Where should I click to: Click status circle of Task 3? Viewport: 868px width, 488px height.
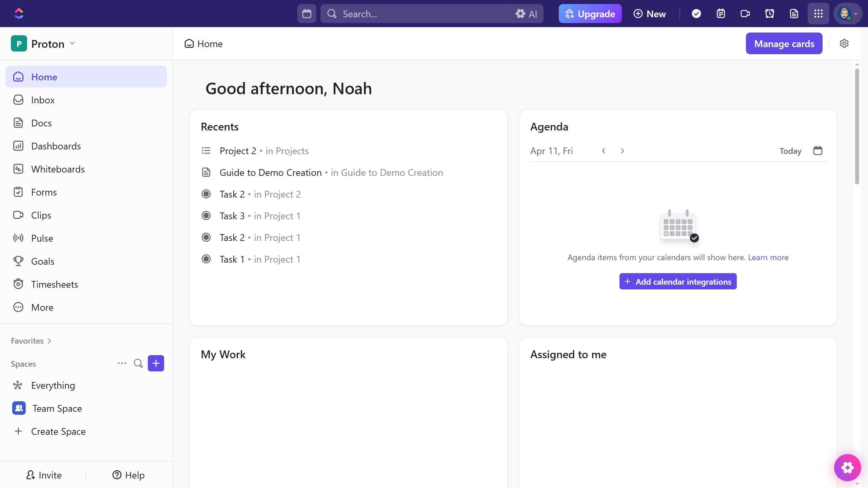206,216
